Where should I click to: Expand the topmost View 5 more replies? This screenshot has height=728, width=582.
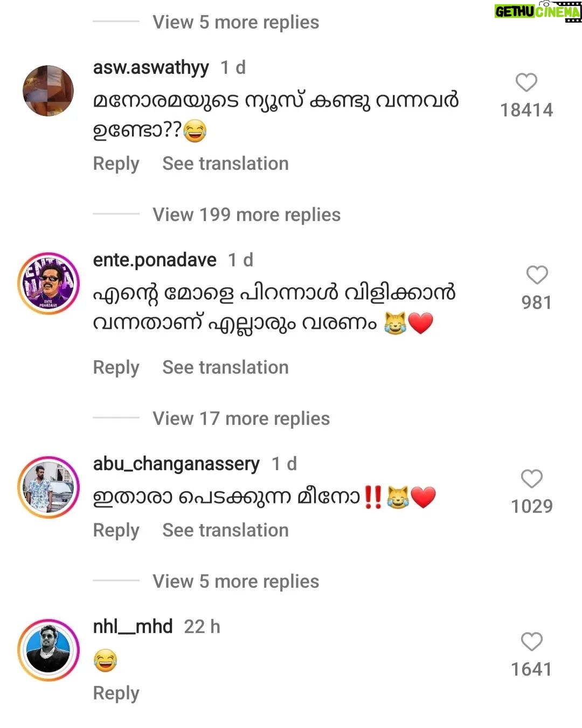[x=236, y=22]
